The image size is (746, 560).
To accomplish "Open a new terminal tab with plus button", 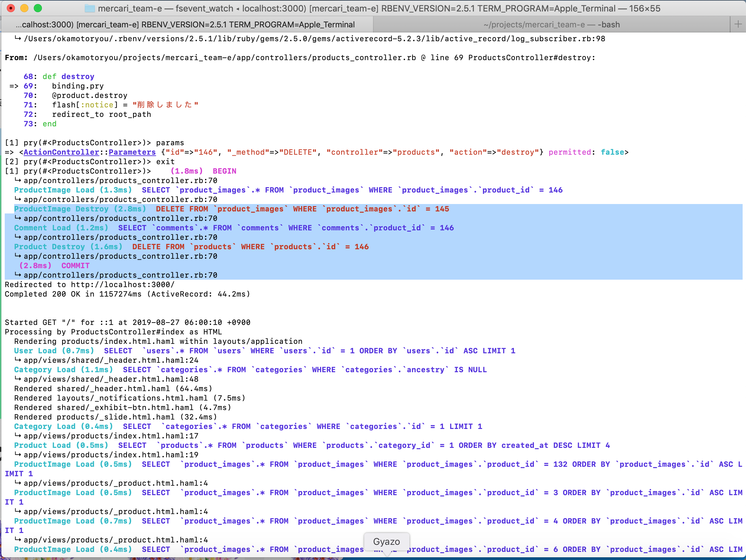I will [738, 24].
